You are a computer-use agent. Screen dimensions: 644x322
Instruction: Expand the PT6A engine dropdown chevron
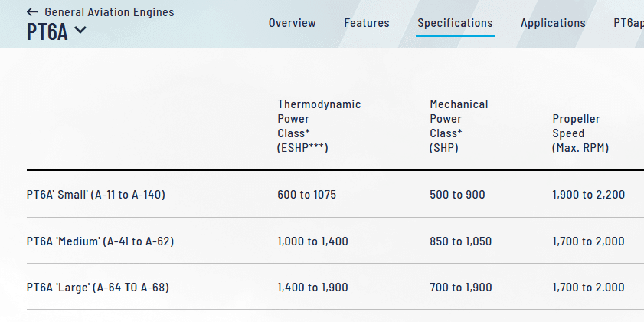click(80, 31)
